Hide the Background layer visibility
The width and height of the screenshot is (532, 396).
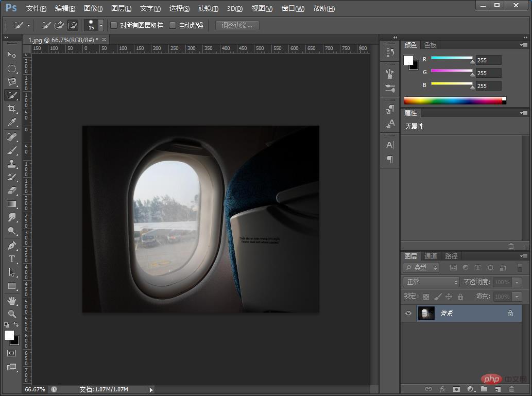tap(408, 313)
